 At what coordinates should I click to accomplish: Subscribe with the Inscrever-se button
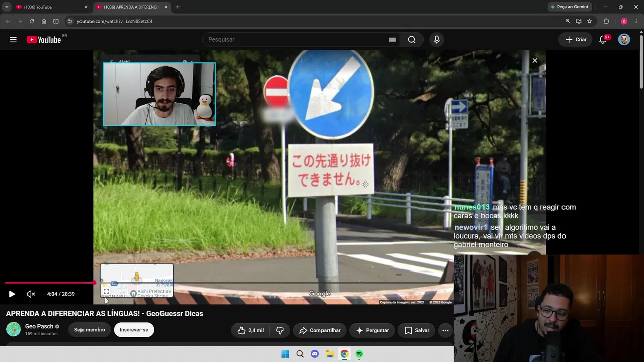134,330
